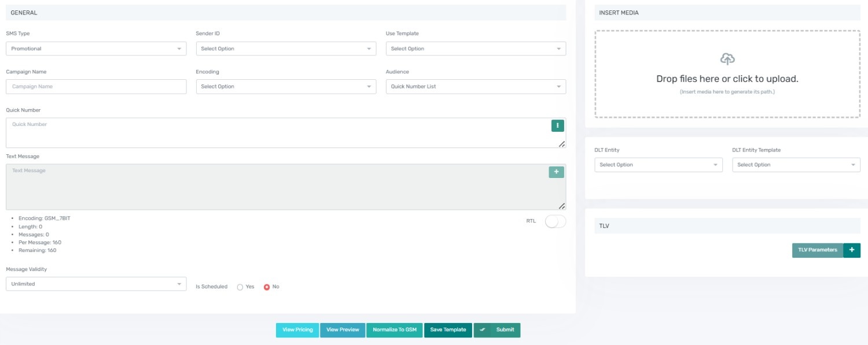Open the Message Validity dropdown
Viewport: 868px width, 345px height.
[x=95, y=283]
